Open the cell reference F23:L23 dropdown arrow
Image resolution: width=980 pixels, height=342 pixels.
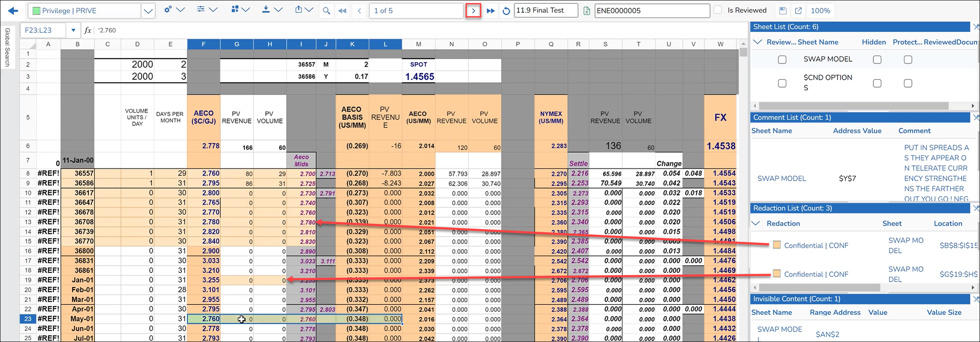(73, 30)
